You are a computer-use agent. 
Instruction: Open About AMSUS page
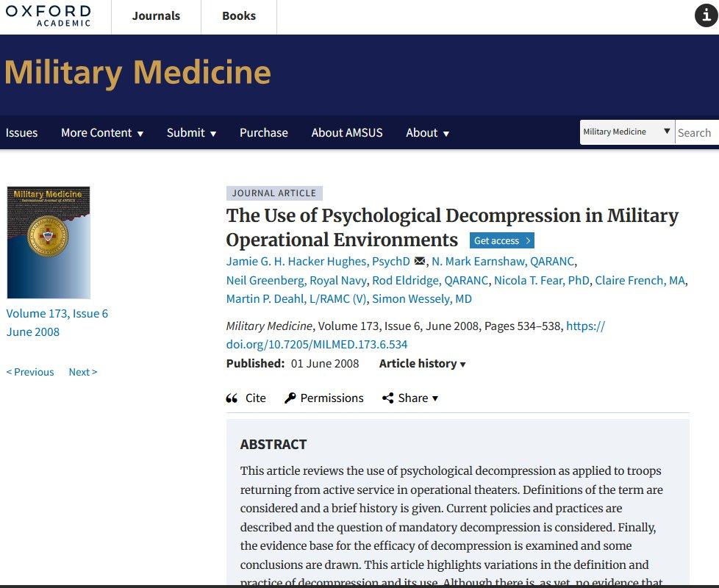coord(347,132)
